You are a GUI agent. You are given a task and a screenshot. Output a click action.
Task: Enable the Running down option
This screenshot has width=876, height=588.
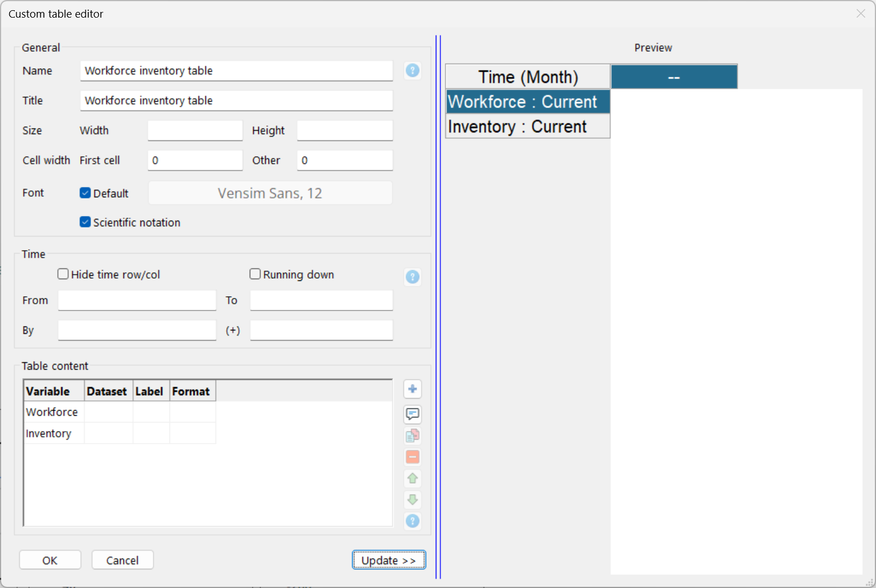coord(255,274)
